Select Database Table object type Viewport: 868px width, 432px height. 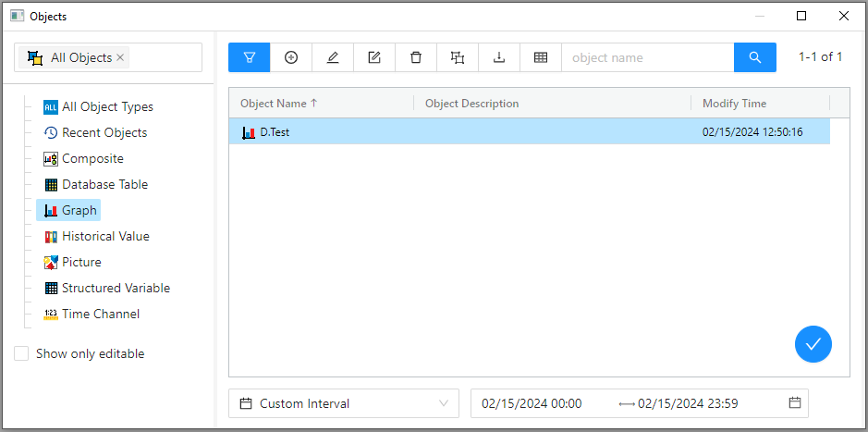tap(104, 184)
